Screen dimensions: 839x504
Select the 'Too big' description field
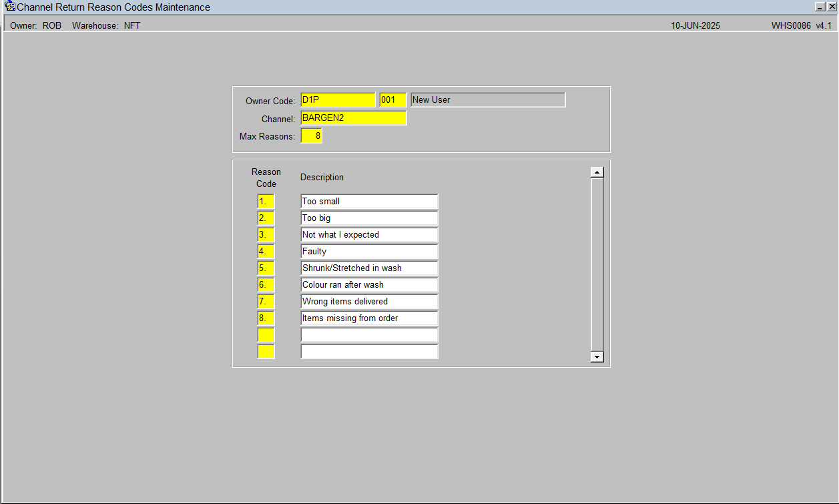click(x=369, y=218)
